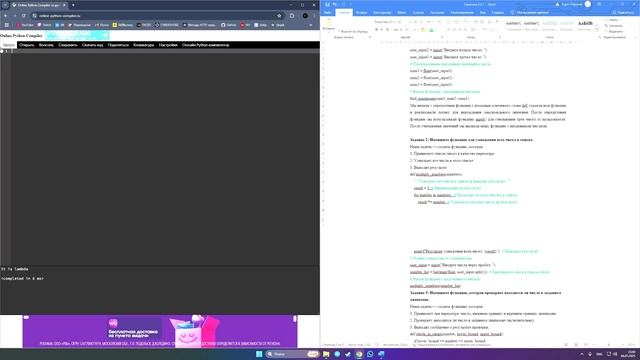Save the Word document from the quick access toolbar
The height and width of the screenshot is (360, 640).
327,4
